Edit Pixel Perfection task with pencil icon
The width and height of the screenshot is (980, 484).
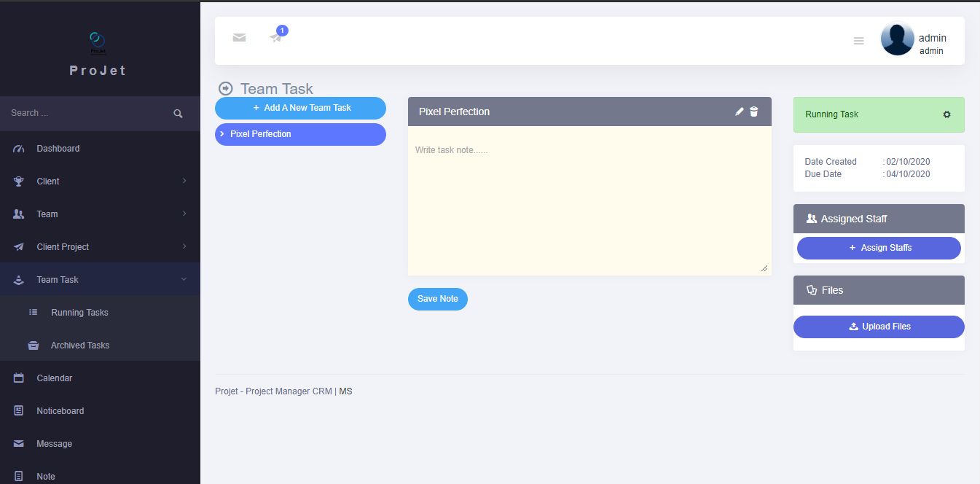[740, 112]
